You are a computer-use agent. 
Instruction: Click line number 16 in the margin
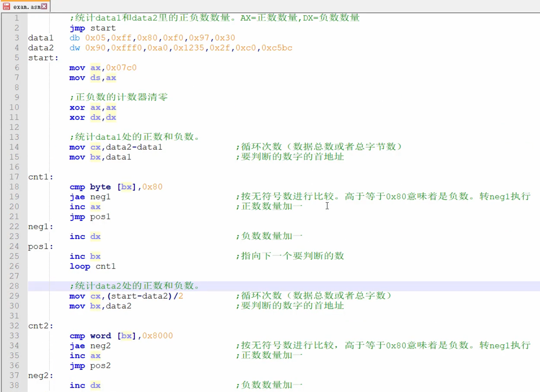coord(14,167)
